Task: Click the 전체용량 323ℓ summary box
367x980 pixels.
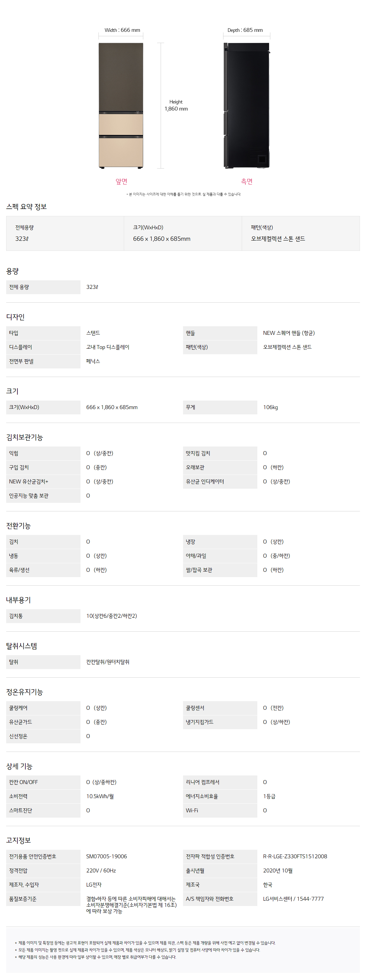Action: click(x=65, y=233)
